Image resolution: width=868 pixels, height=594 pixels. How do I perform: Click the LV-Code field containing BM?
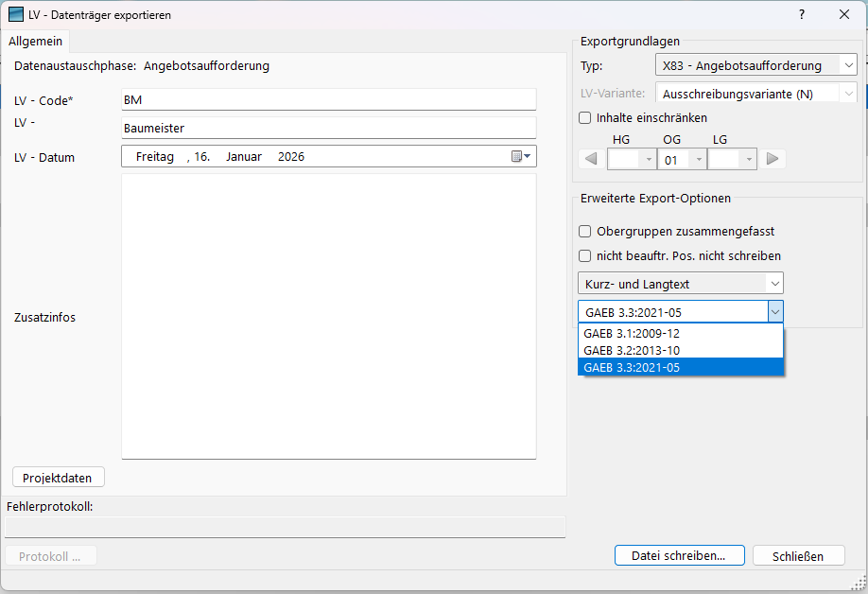[329, 99]
